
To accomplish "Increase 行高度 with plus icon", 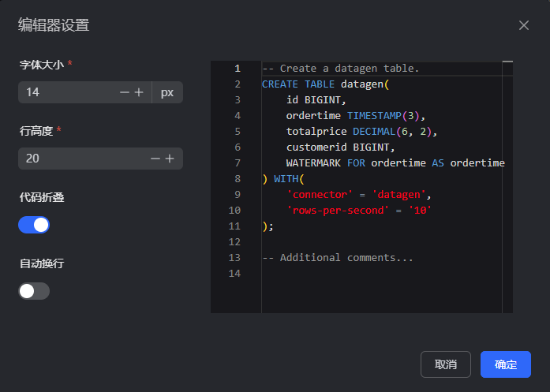I will point(170,159).
